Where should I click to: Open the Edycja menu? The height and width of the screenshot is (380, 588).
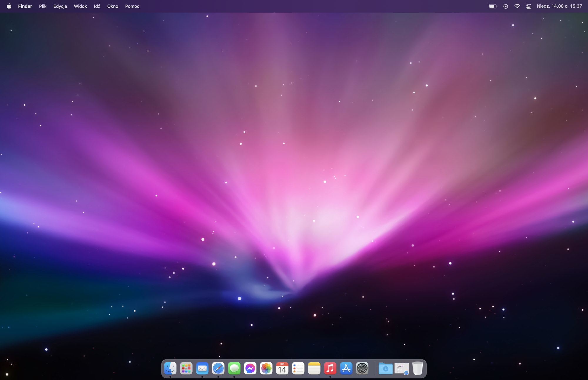click(x=60, y=6)
